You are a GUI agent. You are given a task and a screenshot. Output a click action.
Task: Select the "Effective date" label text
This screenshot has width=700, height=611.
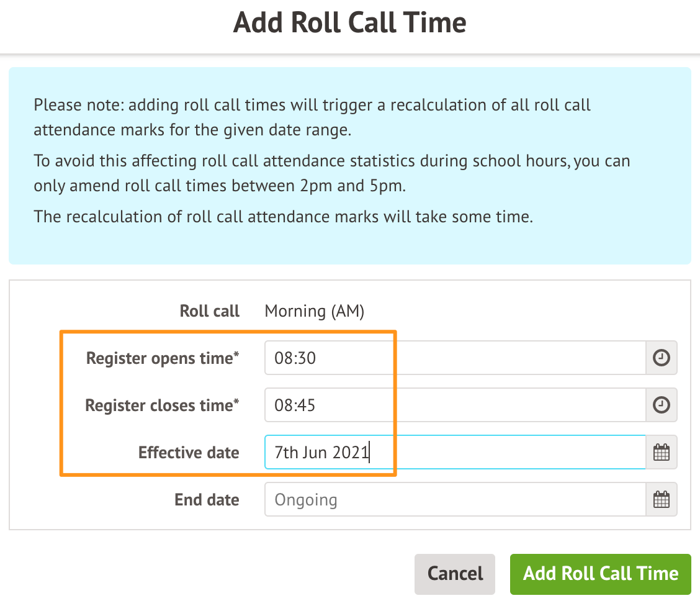pyautogui.click(x=189, y=453)
